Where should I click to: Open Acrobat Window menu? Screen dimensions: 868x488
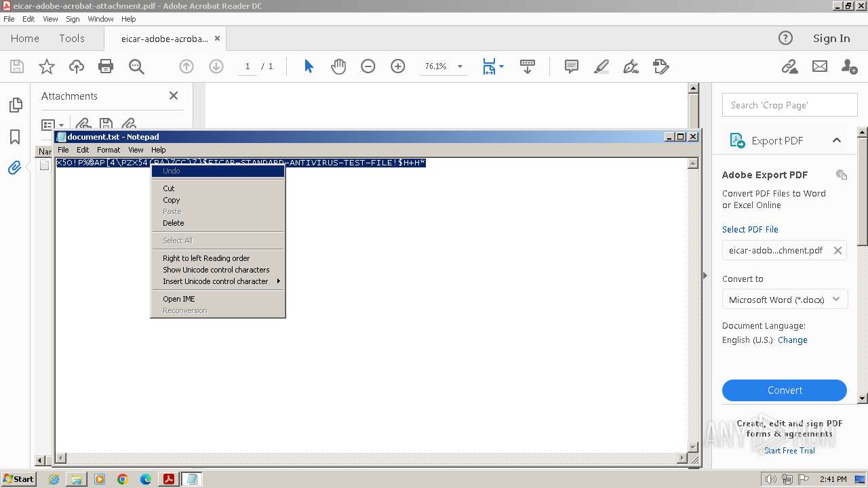100,19
